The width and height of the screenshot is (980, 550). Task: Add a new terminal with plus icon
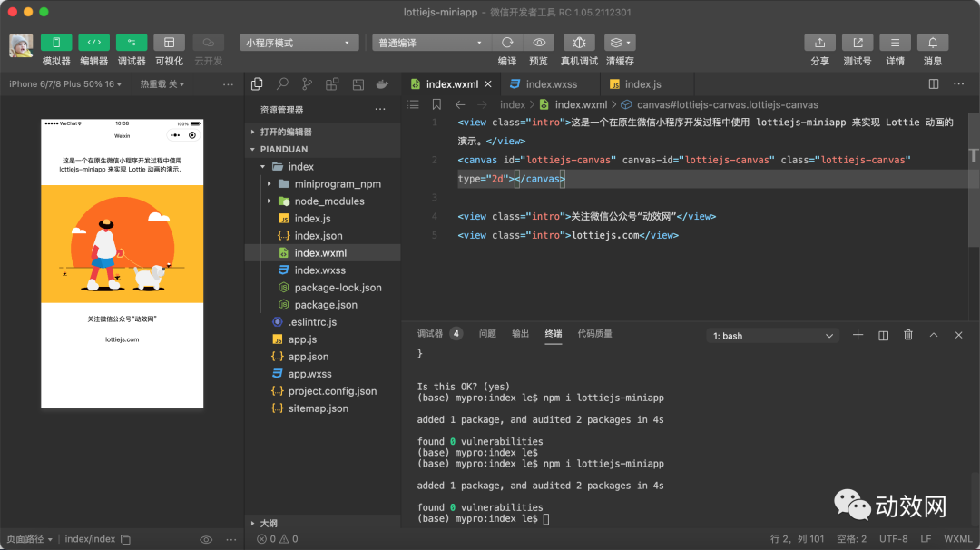[x=857, y=335]
